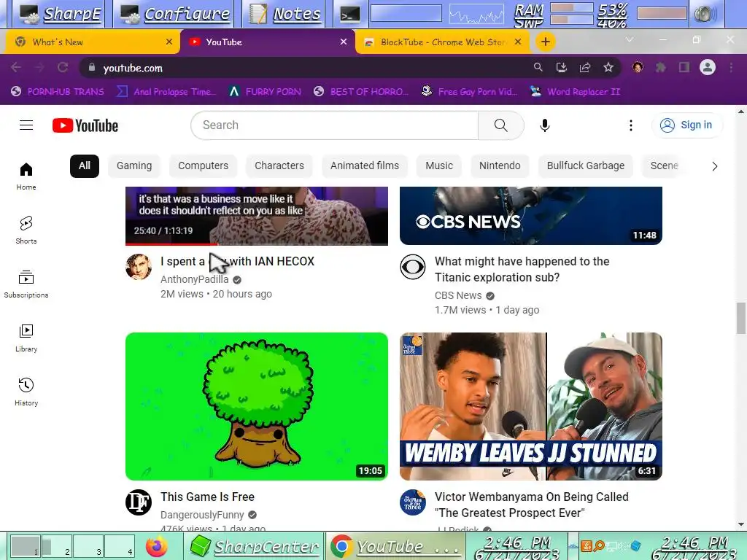Open Chrome three-dot menu
The height and width of the screenshot is (560, 747).
click(731, 68)
